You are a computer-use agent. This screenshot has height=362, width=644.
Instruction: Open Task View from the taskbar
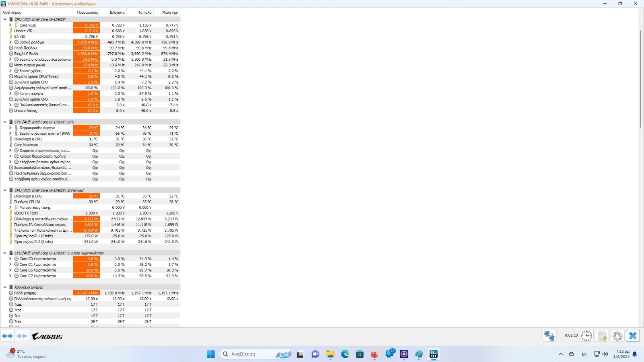pyautogui.click(x=300, y=354)
